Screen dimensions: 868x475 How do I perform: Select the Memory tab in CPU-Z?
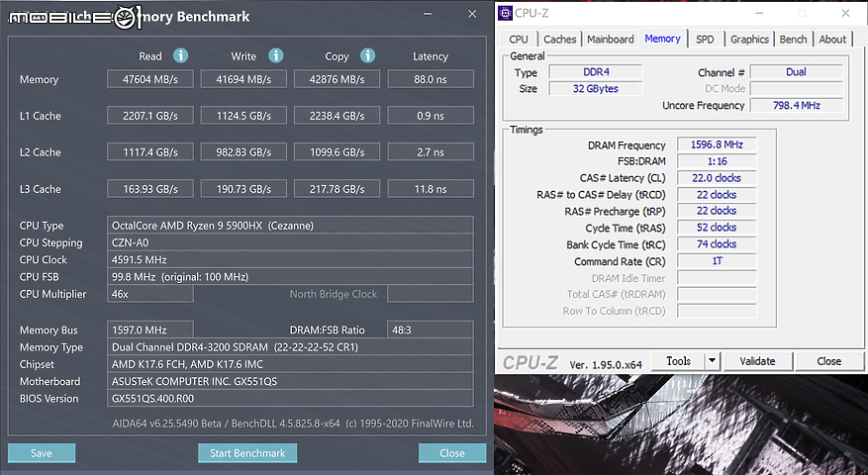(x=662, y=39)
